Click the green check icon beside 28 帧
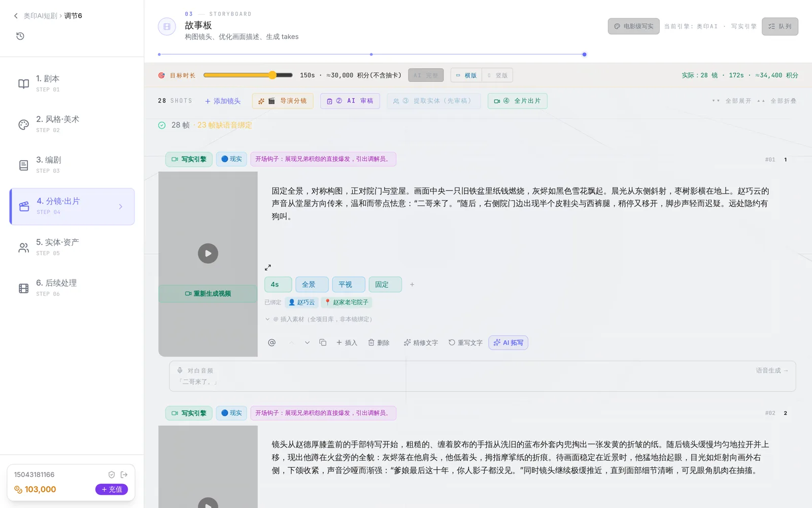 (162, 125)
